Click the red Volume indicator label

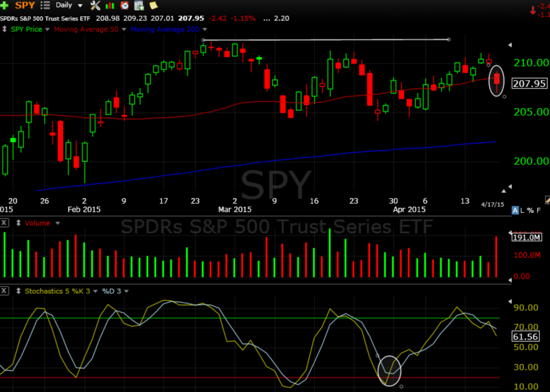point(37,223)
